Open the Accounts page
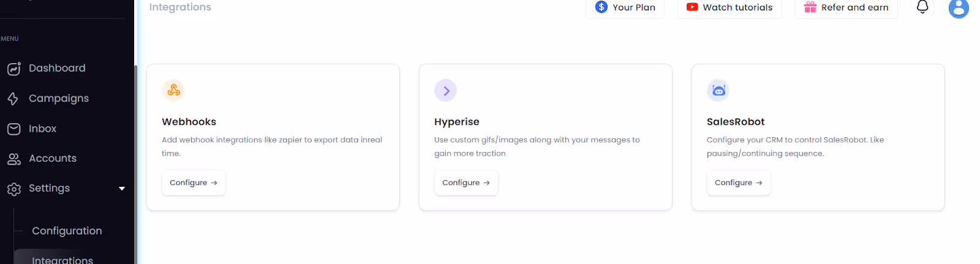The height and width of the screenshot is (264, 980). pos(53,158)
